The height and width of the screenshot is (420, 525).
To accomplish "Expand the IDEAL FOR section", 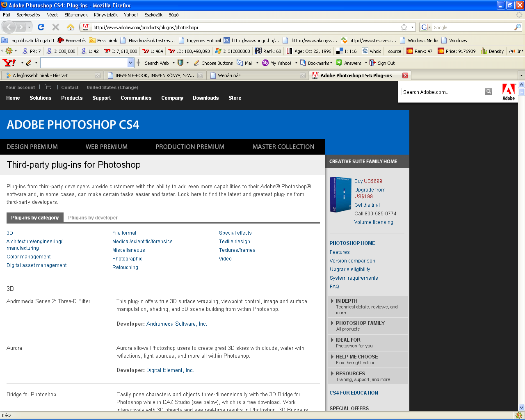I will click(367, 342).
